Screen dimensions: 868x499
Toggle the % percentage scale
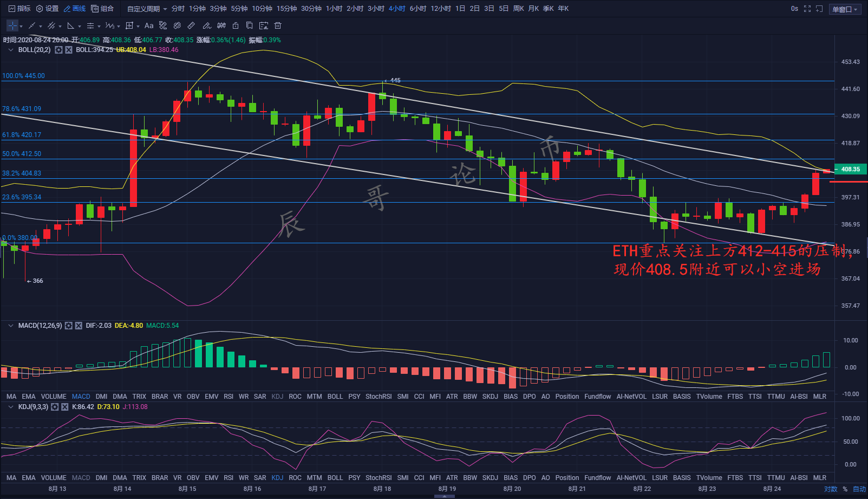pyautogui.click(x=845, y=489)
